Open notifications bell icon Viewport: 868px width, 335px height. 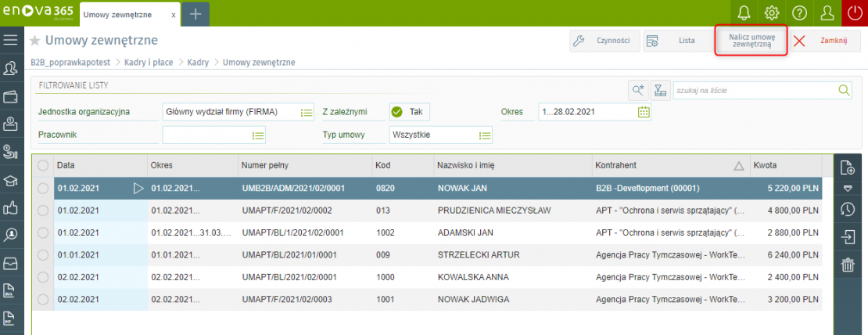(x=744, y=13)
